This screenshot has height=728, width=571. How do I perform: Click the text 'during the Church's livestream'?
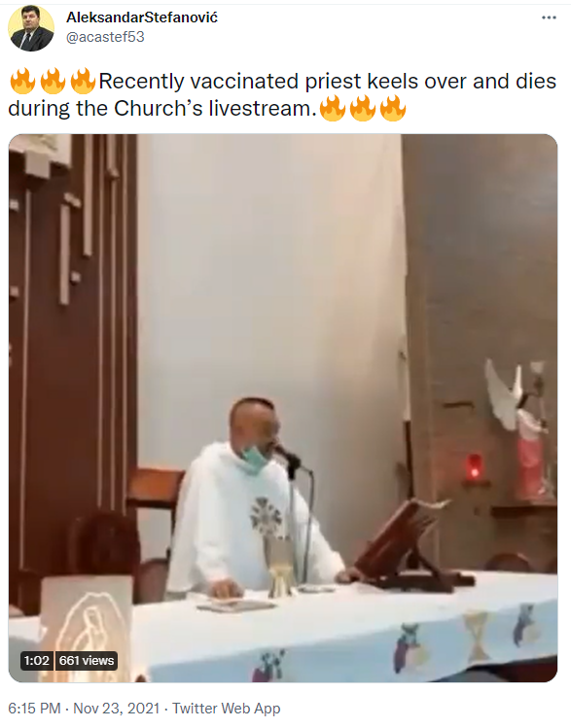point(160,109)
